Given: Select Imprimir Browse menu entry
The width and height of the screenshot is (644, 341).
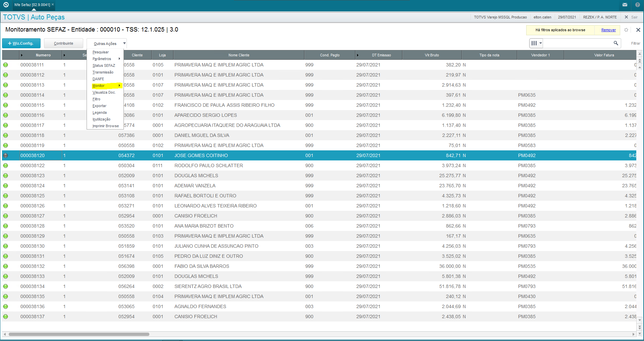Looking at the screenshot, I should tap(105, 126).
